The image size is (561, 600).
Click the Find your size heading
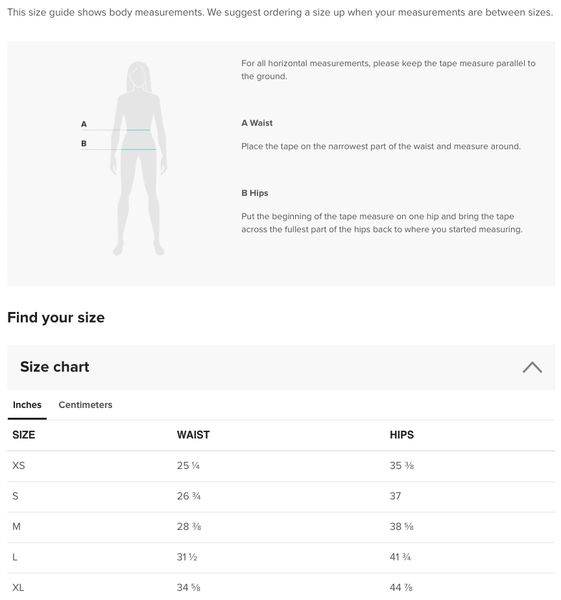pos(56,318)
